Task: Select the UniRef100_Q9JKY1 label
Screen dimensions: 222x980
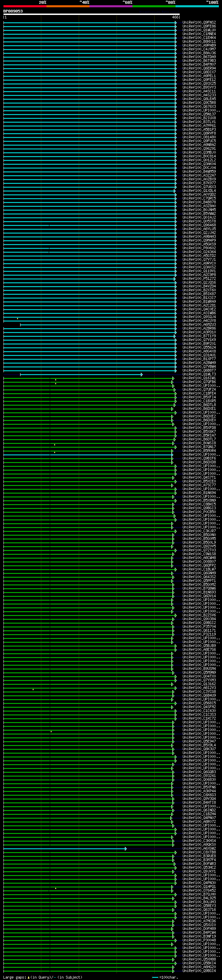Action: pos(199,872)
